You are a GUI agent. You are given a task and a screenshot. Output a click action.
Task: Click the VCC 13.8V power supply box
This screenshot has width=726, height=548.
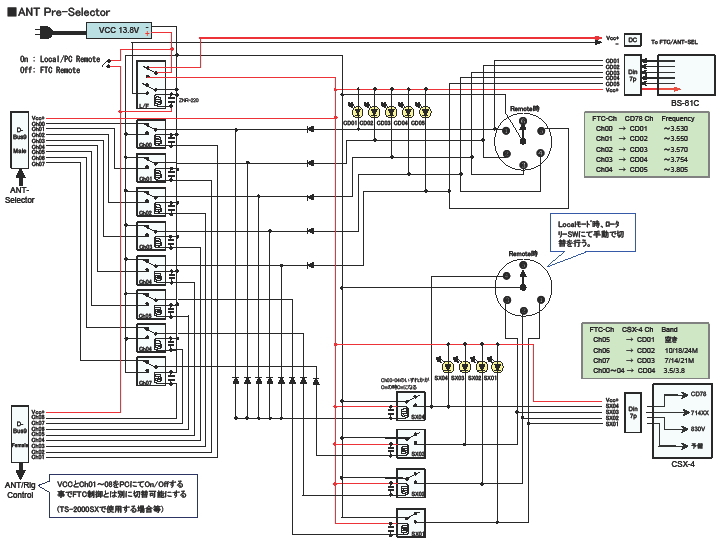(x=119, y=30)
